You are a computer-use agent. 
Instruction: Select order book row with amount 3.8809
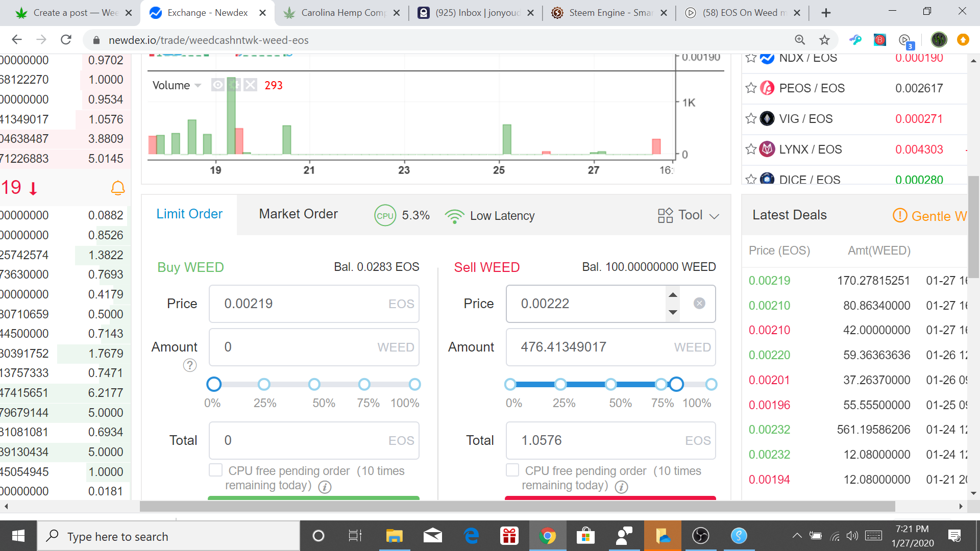pyautogui.click(x=65, y=139)
